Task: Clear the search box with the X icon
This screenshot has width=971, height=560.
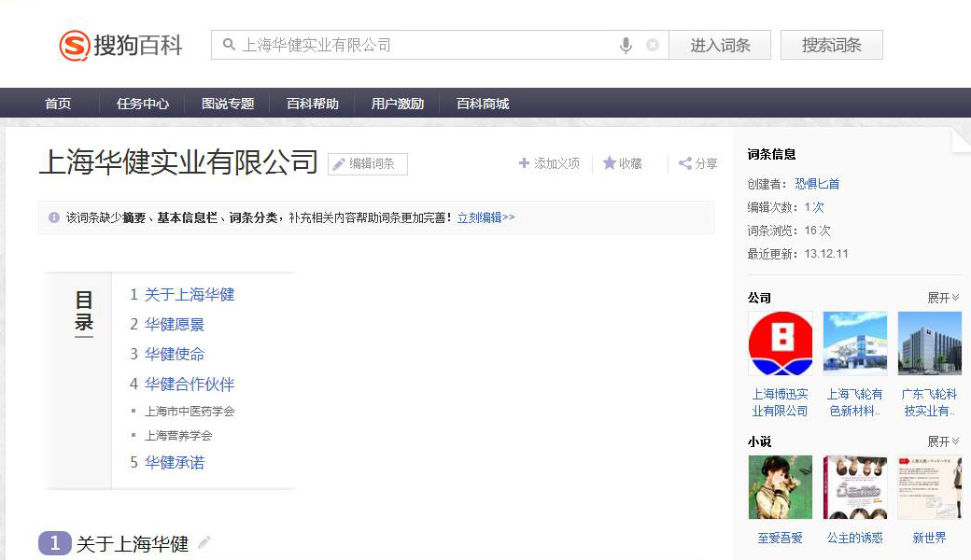Action: [652, 45]
